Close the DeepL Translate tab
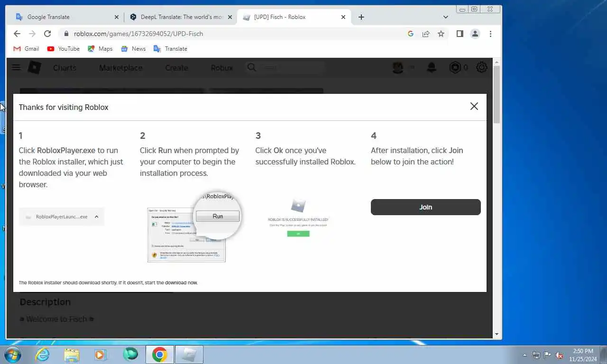The width and height of the screenshot is (607, 364). coord(230,17)
